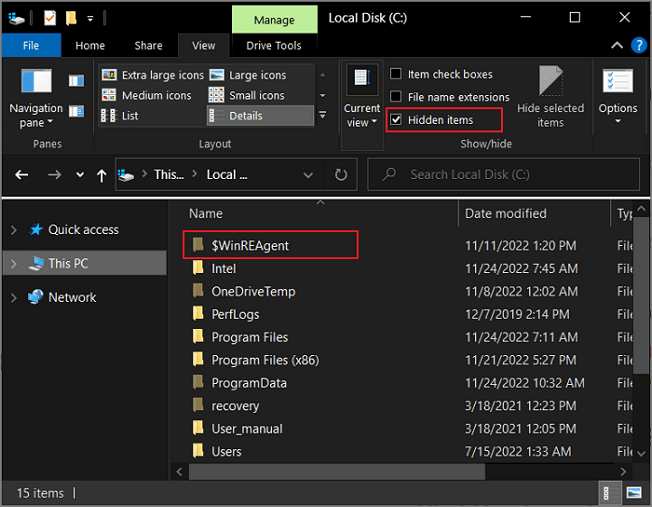Expand Quick access in navigation pane
Screen dimensions: 652x507
click(x=13, y=230)
